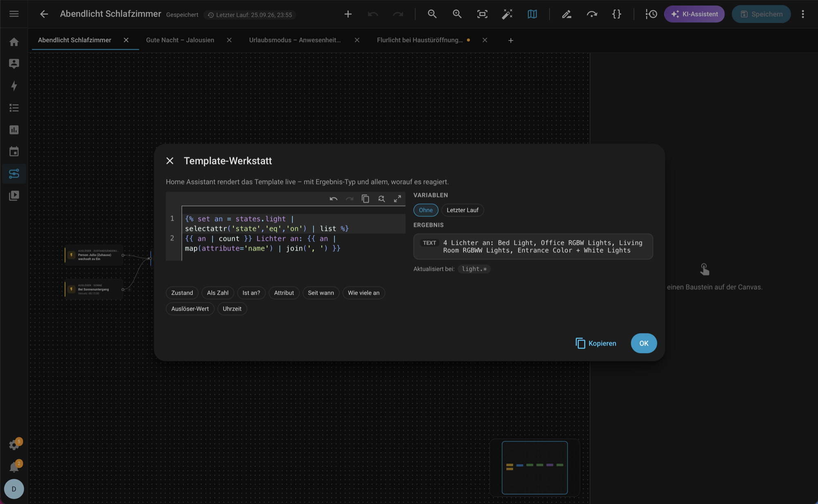
Task: Click the Letzter Lauf timestamp chip
Action: [250, 15]
